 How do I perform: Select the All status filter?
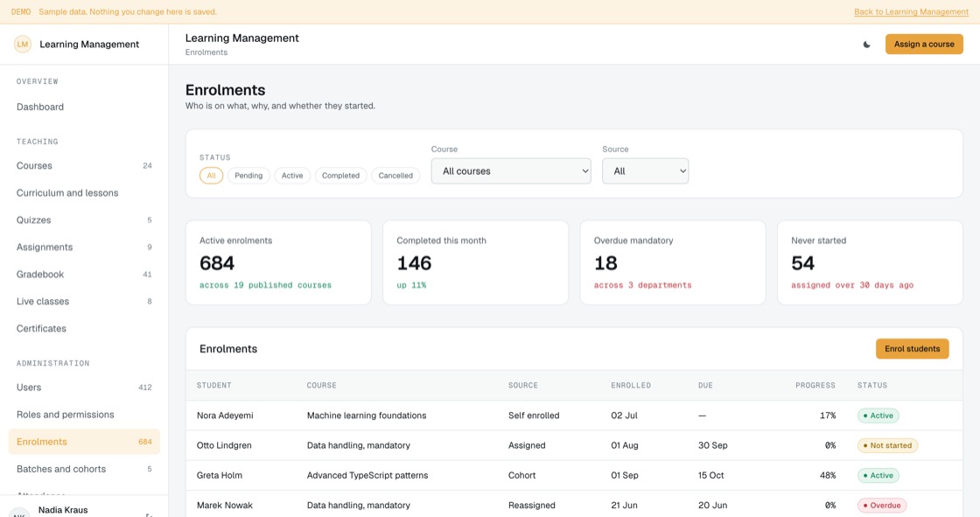211,176
